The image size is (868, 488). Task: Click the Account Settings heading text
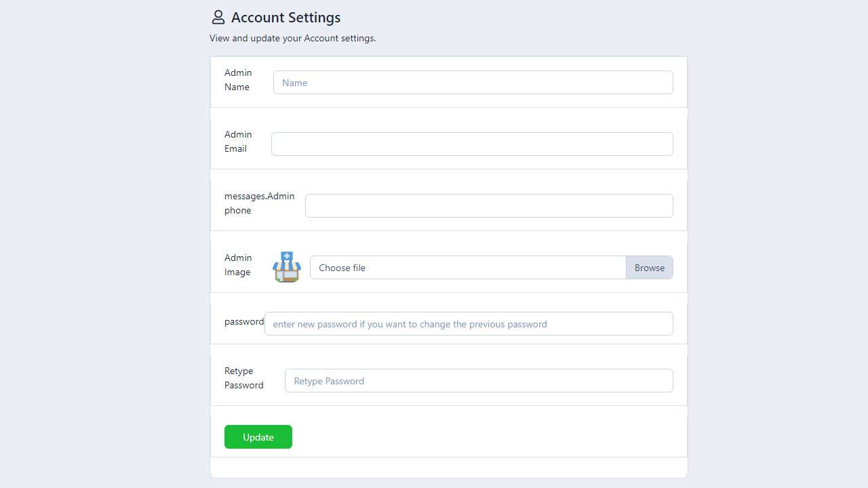pyautogui.click(x=285, y=18)
